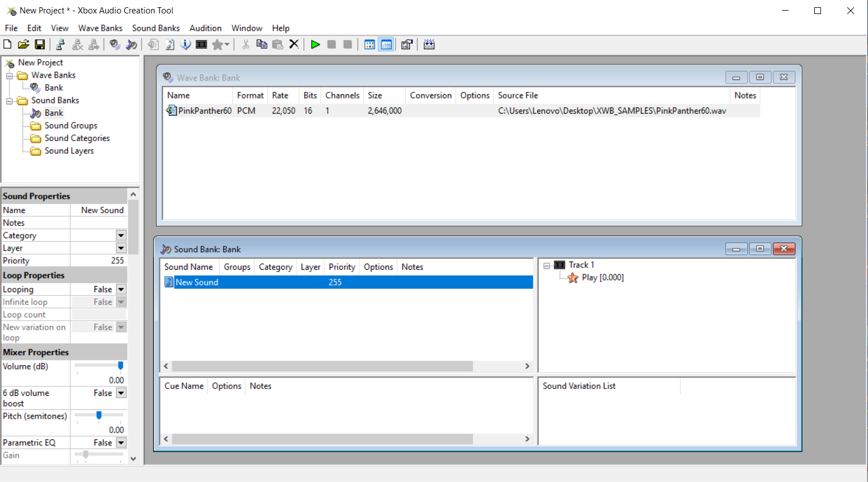Open the Layer dropdown in Sound Properties
The image size is (868, 482).
pyautogui.click(x=121, y=248)
